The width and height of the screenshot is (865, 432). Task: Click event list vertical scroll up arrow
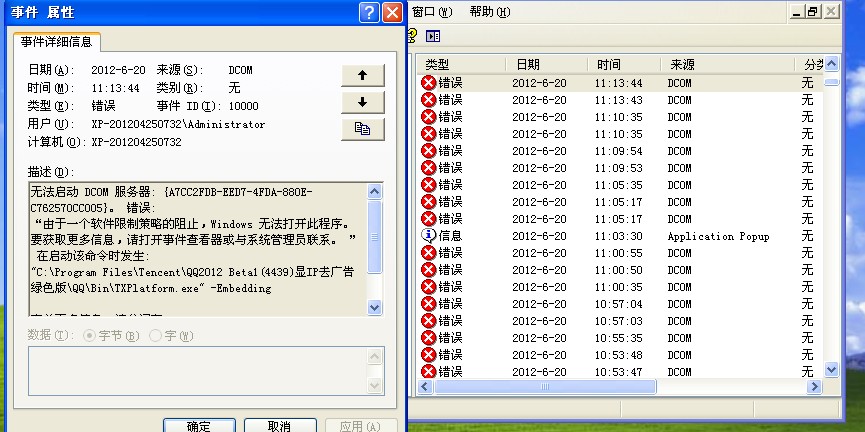tap(831, 64)
